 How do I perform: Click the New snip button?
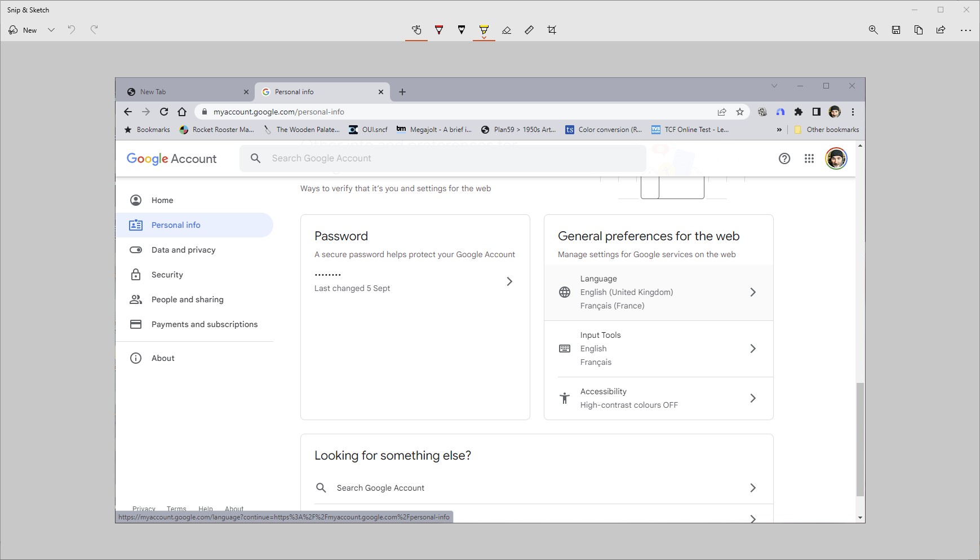(x=23, y=30)
